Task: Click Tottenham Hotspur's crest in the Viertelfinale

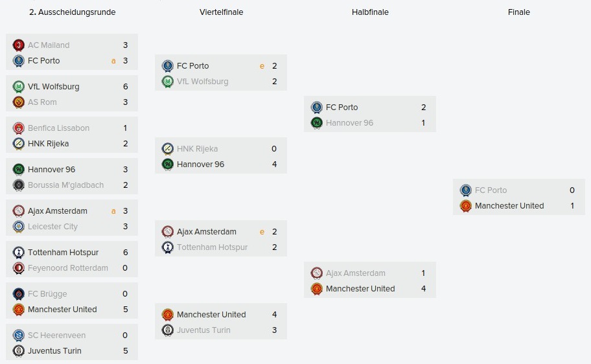Action: click(x=167, y=247)
